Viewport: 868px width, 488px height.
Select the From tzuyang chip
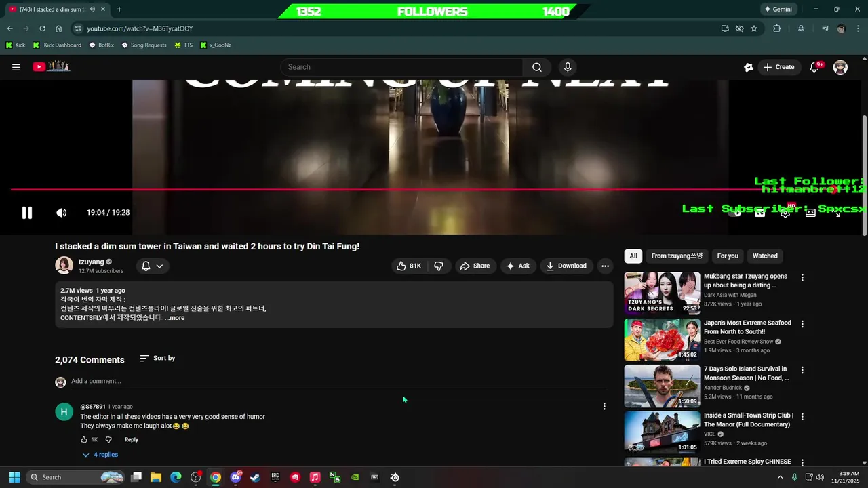(677, 256)
